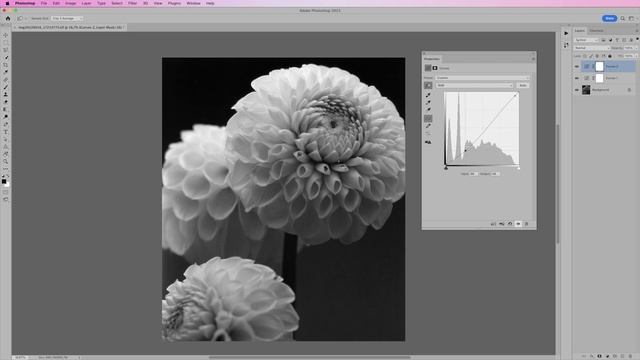
Task: Select the Brush tool
Action: pyautogui.click(x=6, y=87)
